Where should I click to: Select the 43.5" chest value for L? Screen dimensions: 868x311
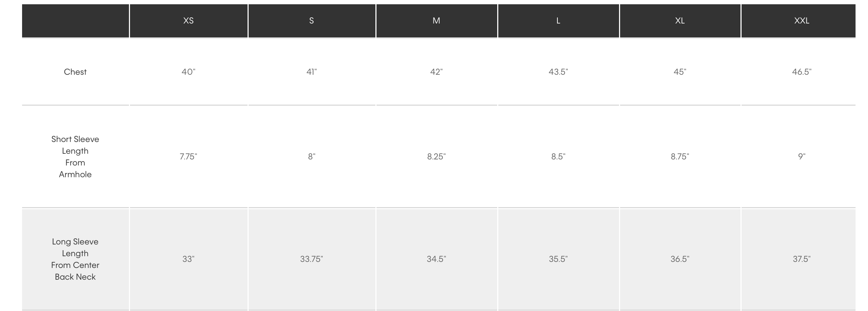click(558, 72)
